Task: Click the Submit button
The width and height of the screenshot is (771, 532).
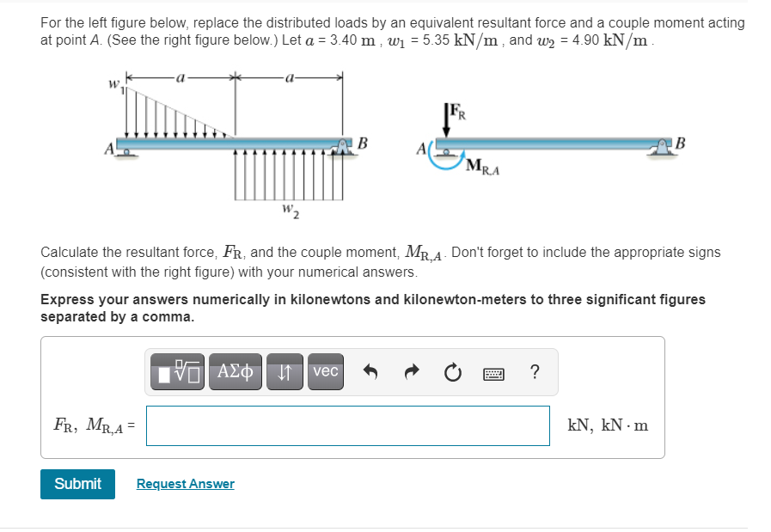Action: click(x=77, y=484)
